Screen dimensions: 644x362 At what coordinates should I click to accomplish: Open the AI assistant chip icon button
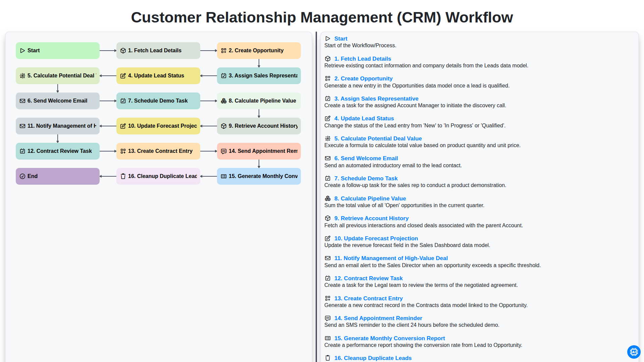click(x=634, y=352)
